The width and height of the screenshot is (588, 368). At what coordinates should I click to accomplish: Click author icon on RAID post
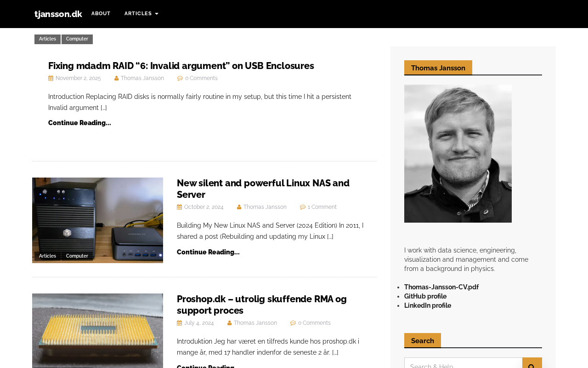[x=117, y=78]
